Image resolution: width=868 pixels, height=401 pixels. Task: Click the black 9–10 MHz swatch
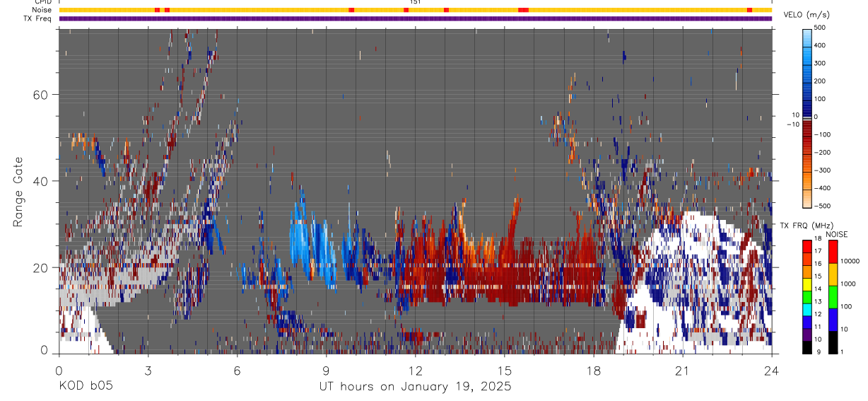click(807, 347)
